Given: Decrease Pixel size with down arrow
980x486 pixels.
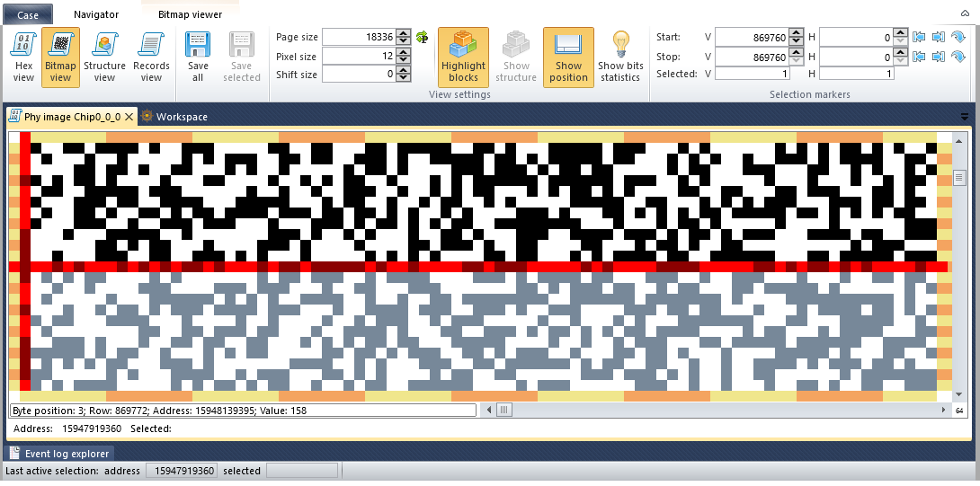Looking at the screenshot, I should coord(404,60).
